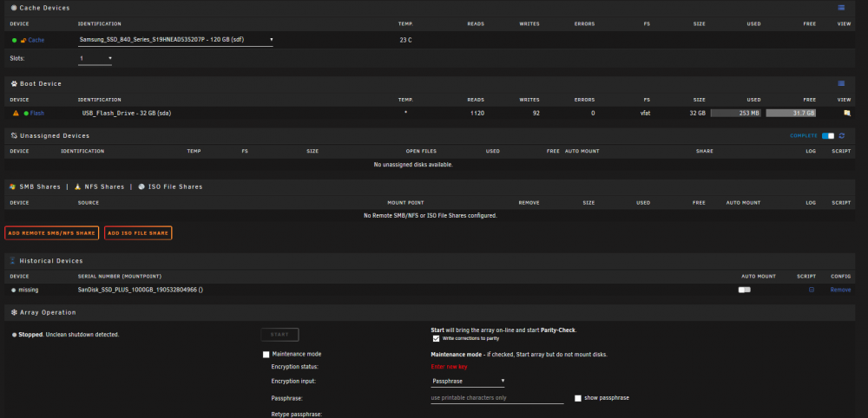Click the green status dot beside Flash
The height and width of the screenshot is (418, 868).
(26, 114)
